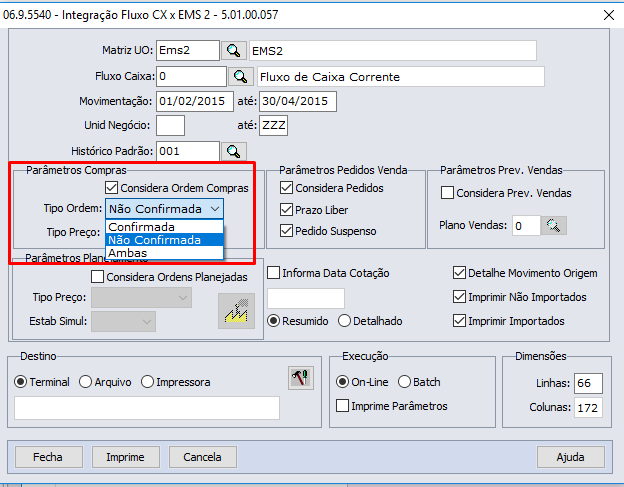Pick Não Confirmada from the list
Viewport: 624px width, 487px height.
(164, 240)
